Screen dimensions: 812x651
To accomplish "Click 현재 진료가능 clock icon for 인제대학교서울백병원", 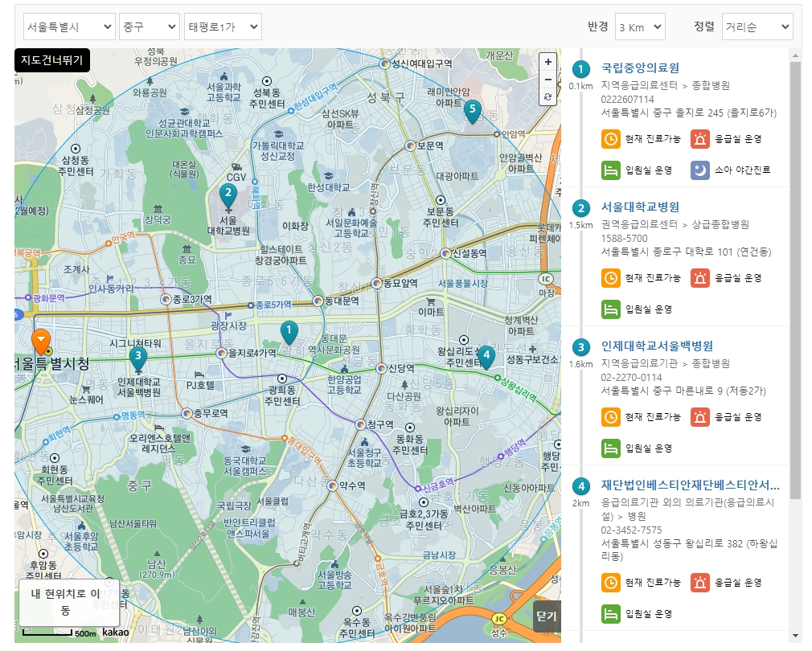I will coord(610,417).
